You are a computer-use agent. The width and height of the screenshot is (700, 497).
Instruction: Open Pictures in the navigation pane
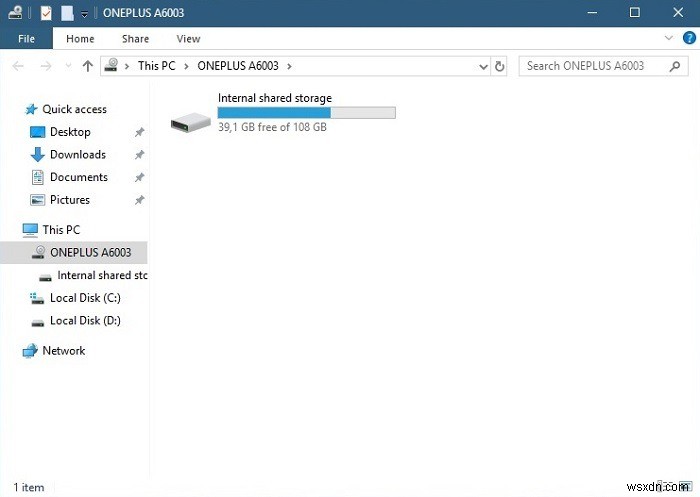click(70, 200)
